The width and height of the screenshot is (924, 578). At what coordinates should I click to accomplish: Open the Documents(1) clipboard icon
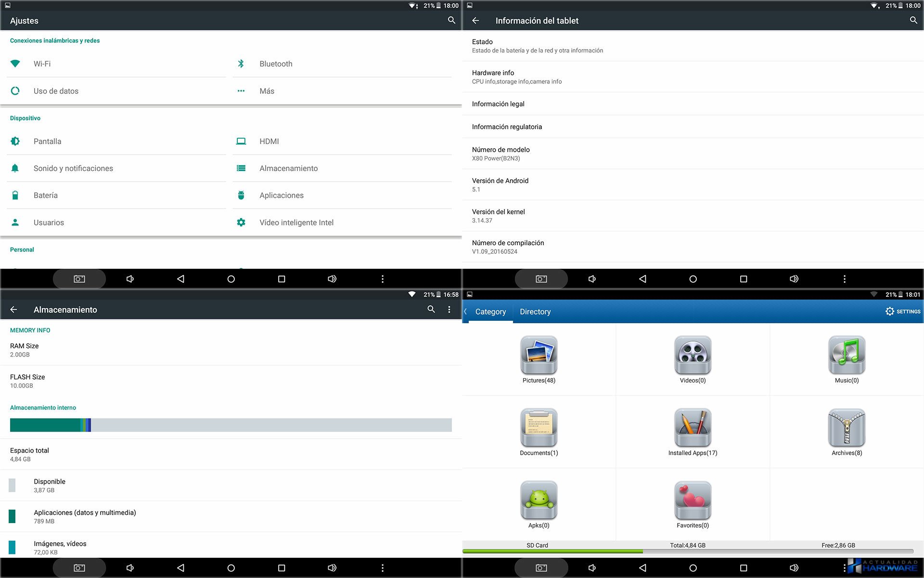pos(539,428)
